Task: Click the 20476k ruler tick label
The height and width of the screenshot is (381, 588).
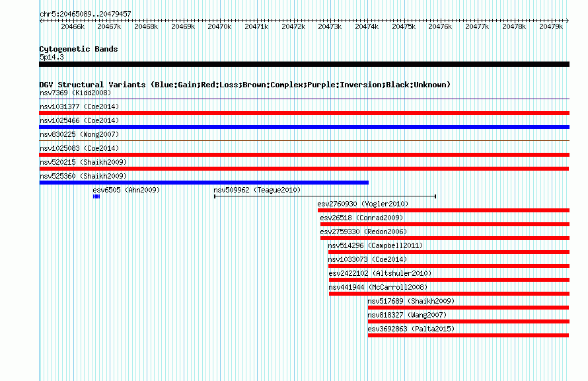Action: coord(440,26)
